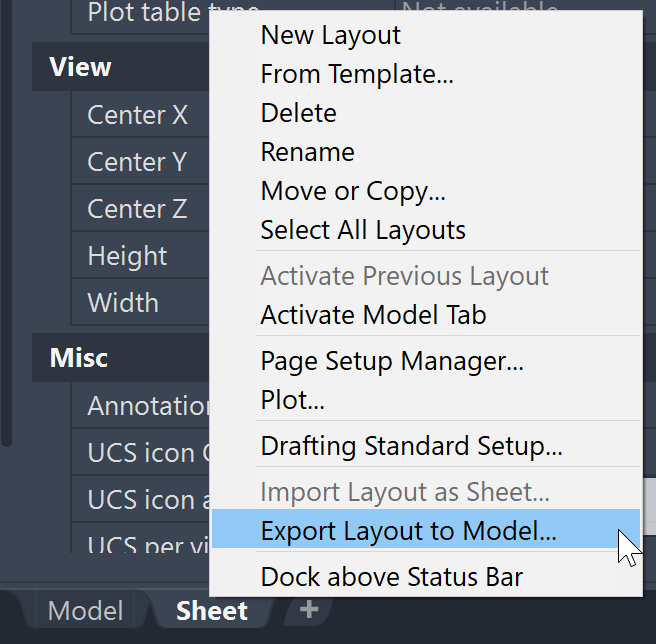Select the Sheet layout tab
Screen dimensions: 656x644
(x=211, y=611)
